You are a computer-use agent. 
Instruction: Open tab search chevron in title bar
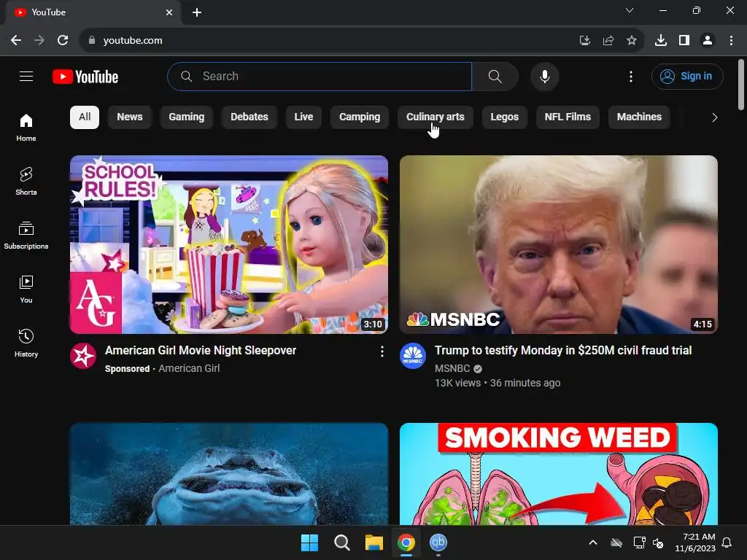click(630, 10)
